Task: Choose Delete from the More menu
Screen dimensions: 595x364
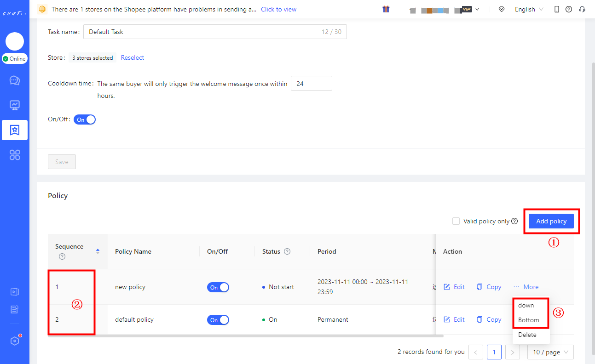Action: (x=527, y=335)
